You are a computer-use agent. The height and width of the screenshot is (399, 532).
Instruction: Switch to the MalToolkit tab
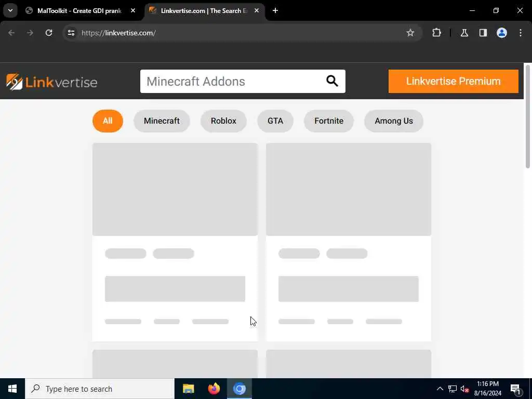click(80, 10)
